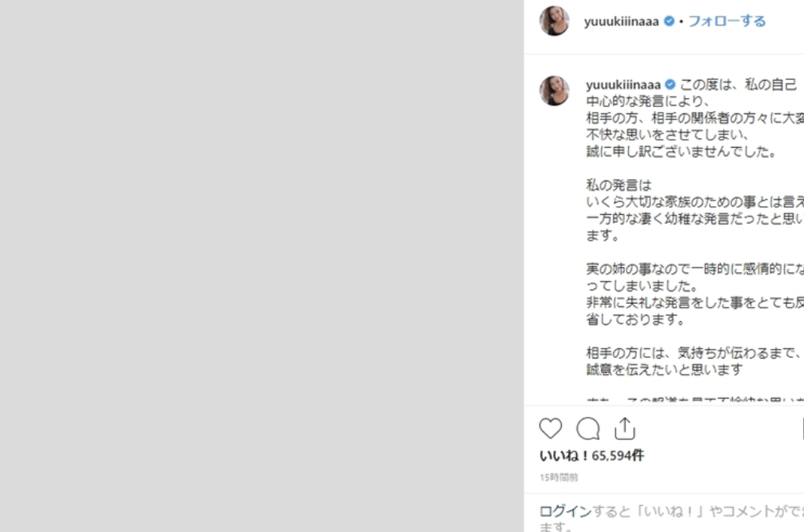This screenshot has height=532, width=804.
Task: Click the caption paragraph starting 実の姉の事なので
Action: 695,294
